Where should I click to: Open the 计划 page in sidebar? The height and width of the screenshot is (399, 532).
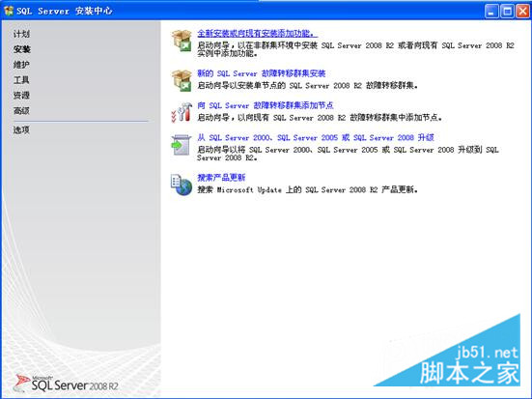click(21, 34)
